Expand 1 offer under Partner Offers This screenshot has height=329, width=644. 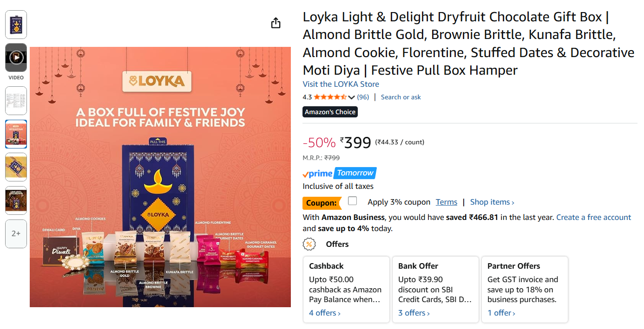[x=501, y=313]
